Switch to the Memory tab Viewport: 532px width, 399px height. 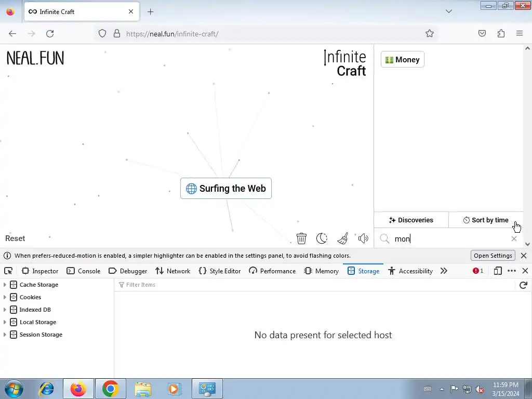pyautogui.click(x=322, y=271)
